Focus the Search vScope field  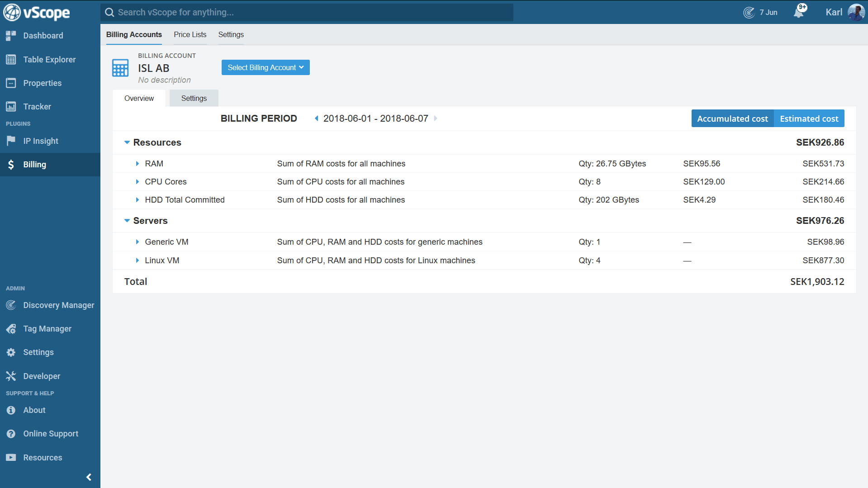coord(307,12)
